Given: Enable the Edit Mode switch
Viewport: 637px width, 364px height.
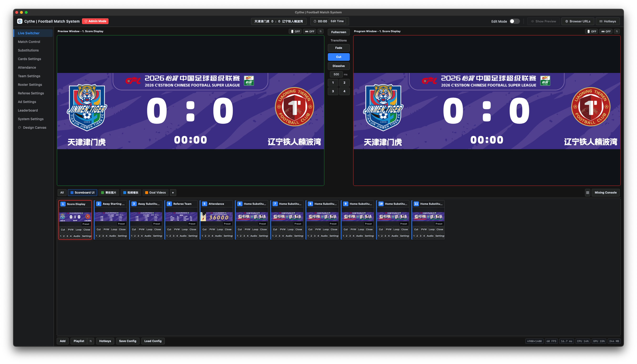Looking at the screenshot, I should 514,21.
